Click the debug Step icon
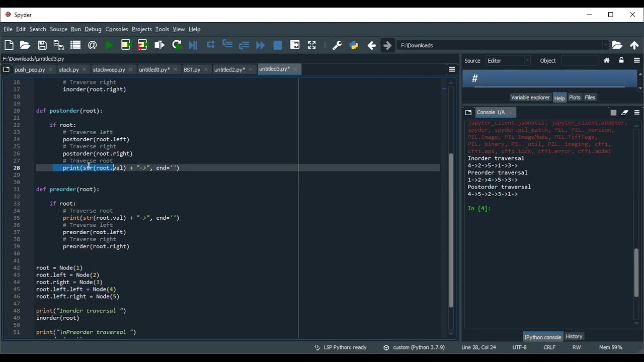The height and width of the screenshot is (362, 644). click(x=211, y=45)
